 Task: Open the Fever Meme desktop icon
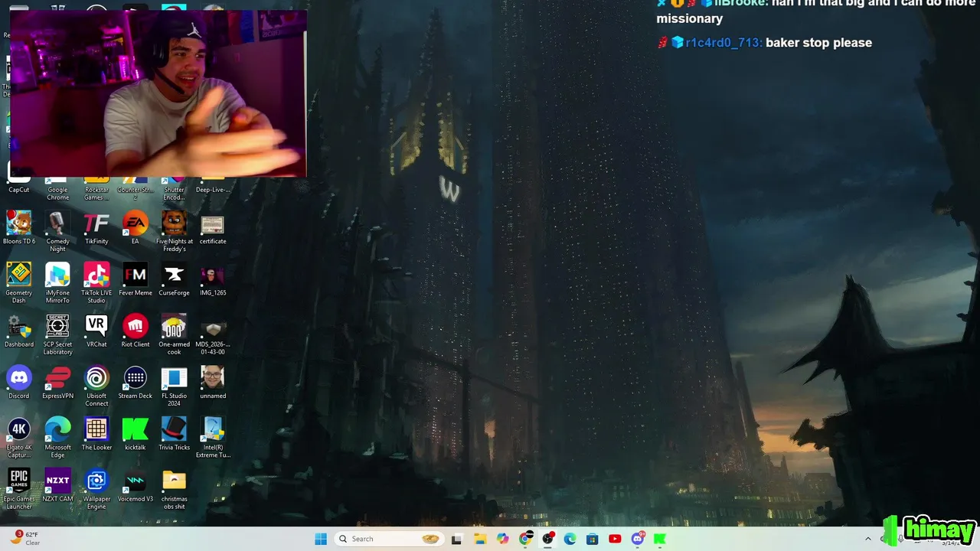pyautogui.click(x=136, y=275)
